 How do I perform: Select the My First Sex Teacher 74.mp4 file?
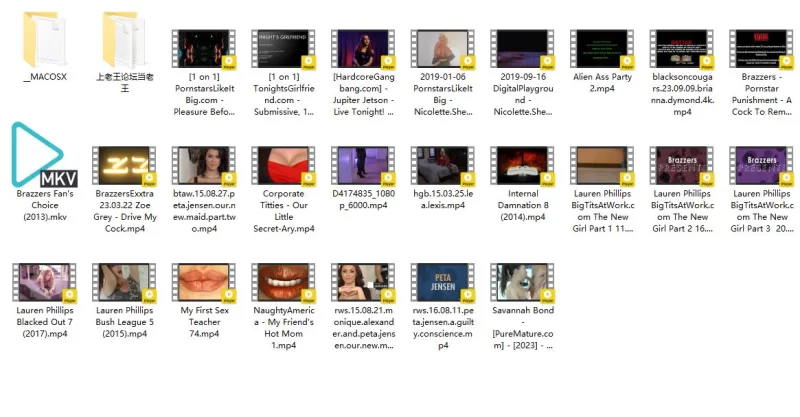pos(204,283)
